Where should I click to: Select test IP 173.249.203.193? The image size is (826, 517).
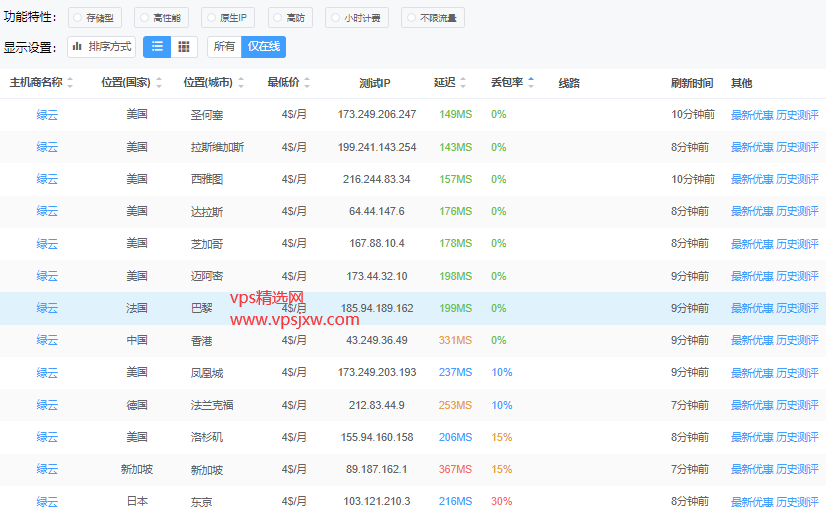tap(377, 373)
